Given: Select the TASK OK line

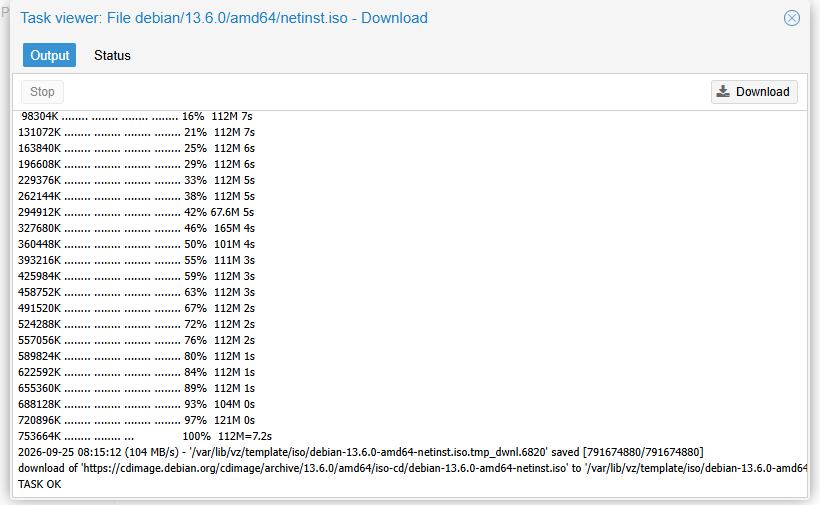Looking at the screenshot, I should coord(40,484).
